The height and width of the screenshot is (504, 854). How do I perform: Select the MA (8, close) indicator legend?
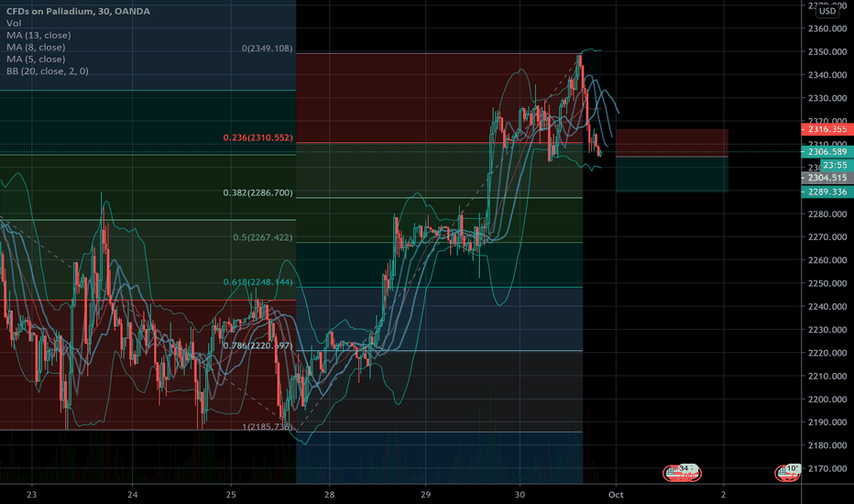(x=36, y=47)
